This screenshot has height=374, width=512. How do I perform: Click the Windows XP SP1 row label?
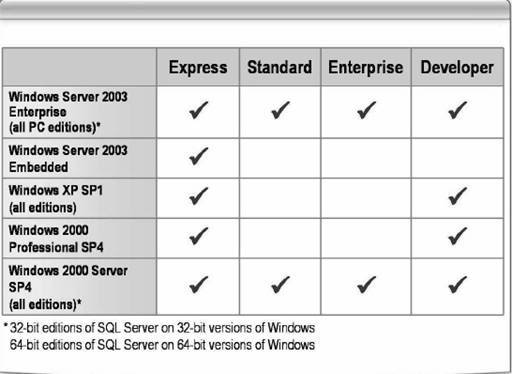56,199
